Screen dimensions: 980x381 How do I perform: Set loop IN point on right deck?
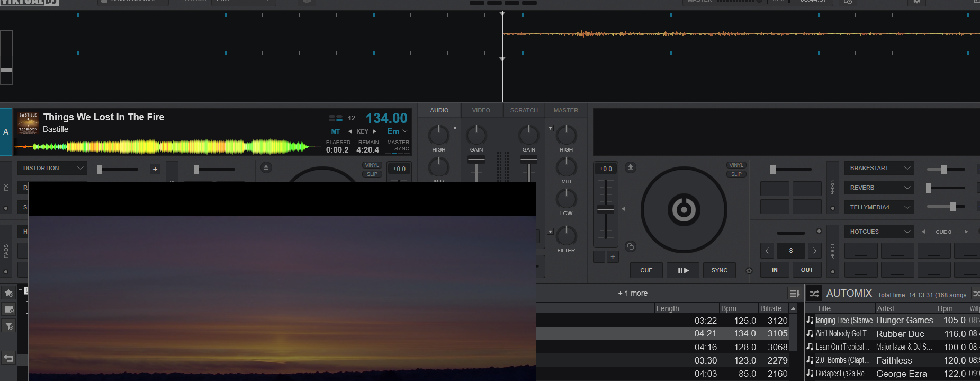775,270
